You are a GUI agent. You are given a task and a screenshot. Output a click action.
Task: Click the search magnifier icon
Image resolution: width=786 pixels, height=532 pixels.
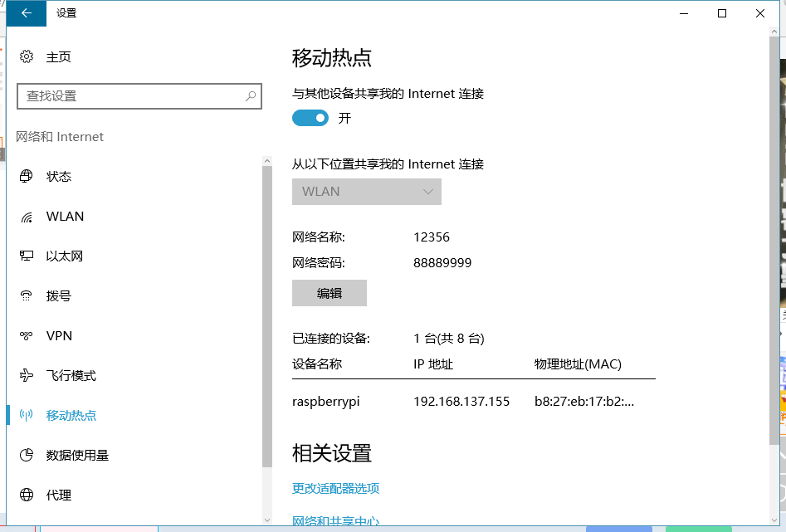tap(251, 95)
